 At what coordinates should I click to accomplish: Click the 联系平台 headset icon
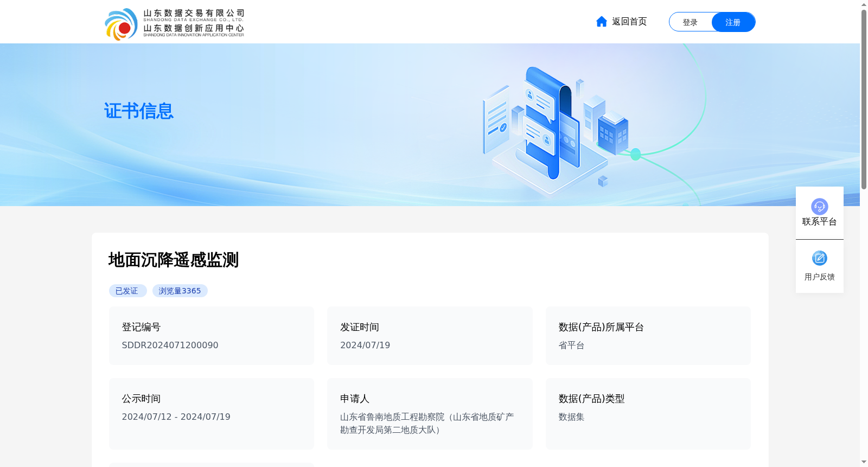819,207
